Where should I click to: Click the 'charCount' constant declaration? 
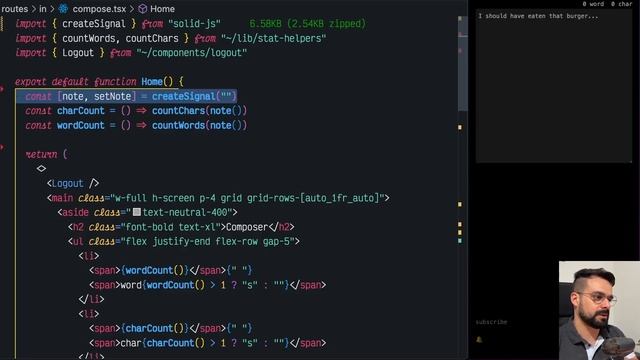point(81,111)
